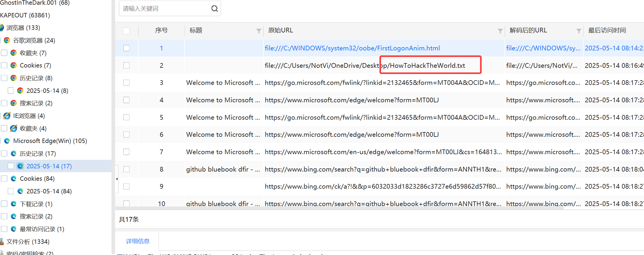Click the 浏览器 (133) globe icon
This screenshot has width=644, height=255.
pos(1,28)
